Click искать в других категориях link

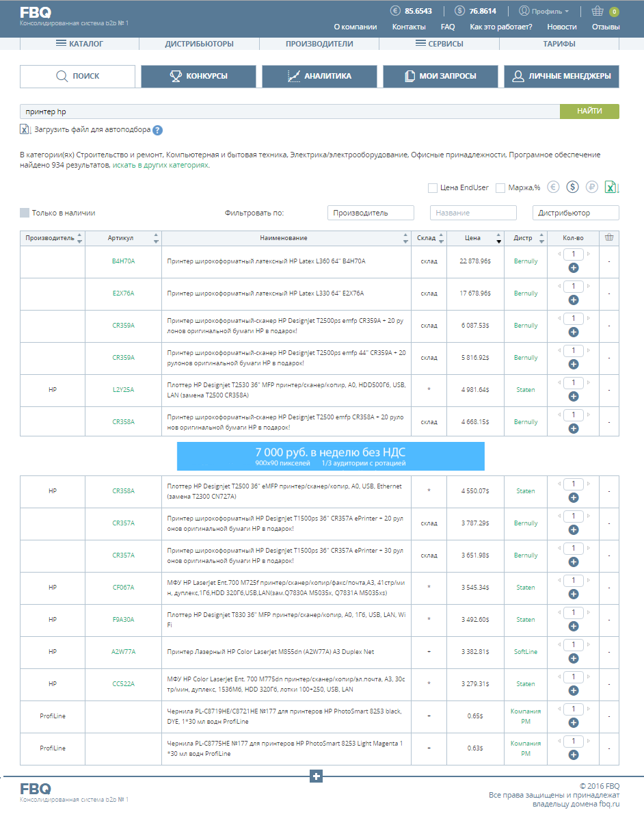(x=161, y=165)
